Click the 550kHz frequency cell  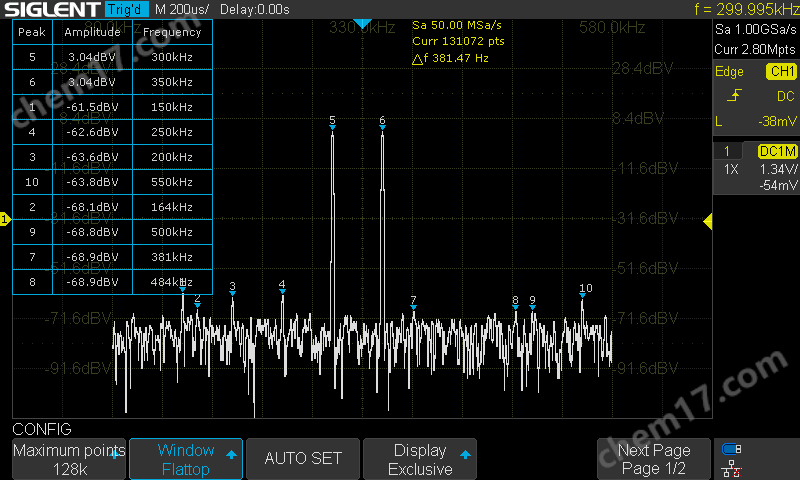[172, 182]
